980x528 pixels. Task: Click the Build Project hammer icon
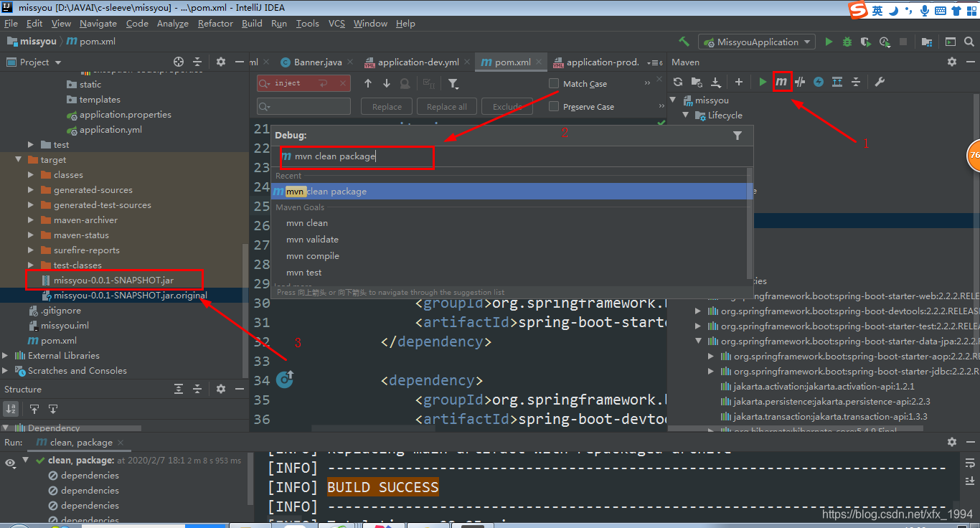(x=684, y=42)
